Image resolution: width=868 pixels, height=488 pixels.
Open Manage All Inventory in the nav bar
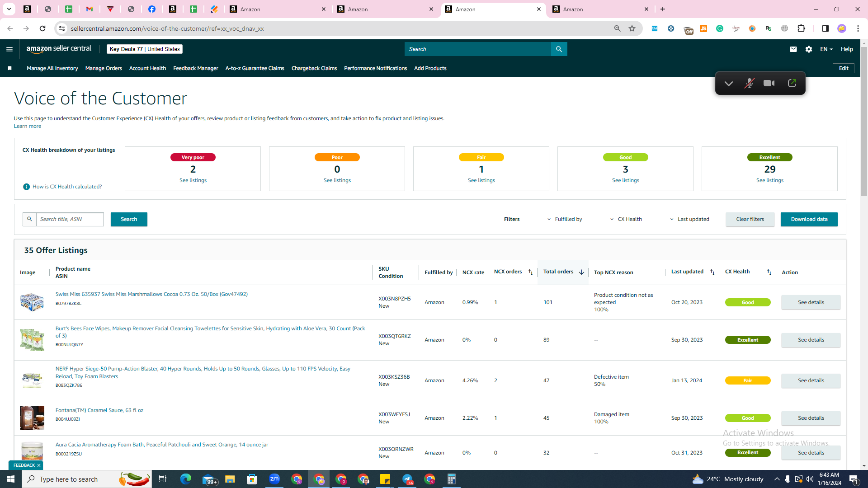point(52,68)
